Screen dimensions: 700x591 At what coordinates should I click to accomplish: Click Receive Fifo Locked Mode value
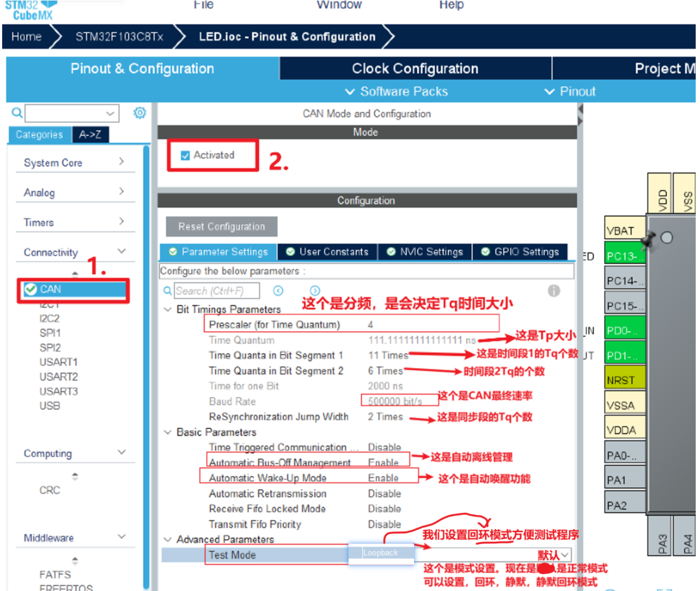pos(384,509)
